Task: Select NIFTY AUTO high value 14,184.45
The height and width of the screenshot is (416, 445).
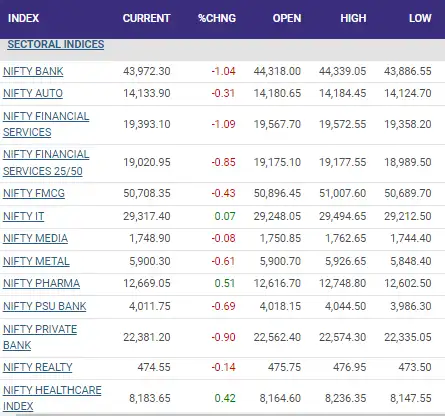Action: 343,93
